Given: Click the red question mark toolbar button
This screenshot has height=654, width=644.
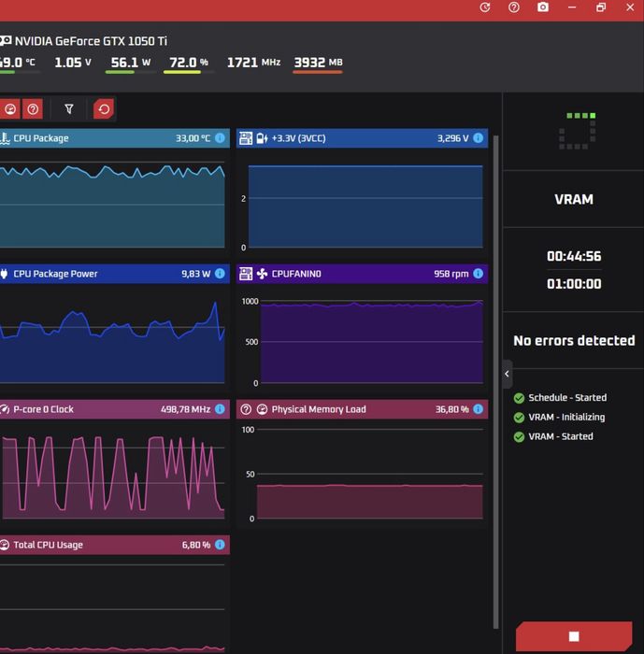Looking at the screenshot, I should coord(33,109).
